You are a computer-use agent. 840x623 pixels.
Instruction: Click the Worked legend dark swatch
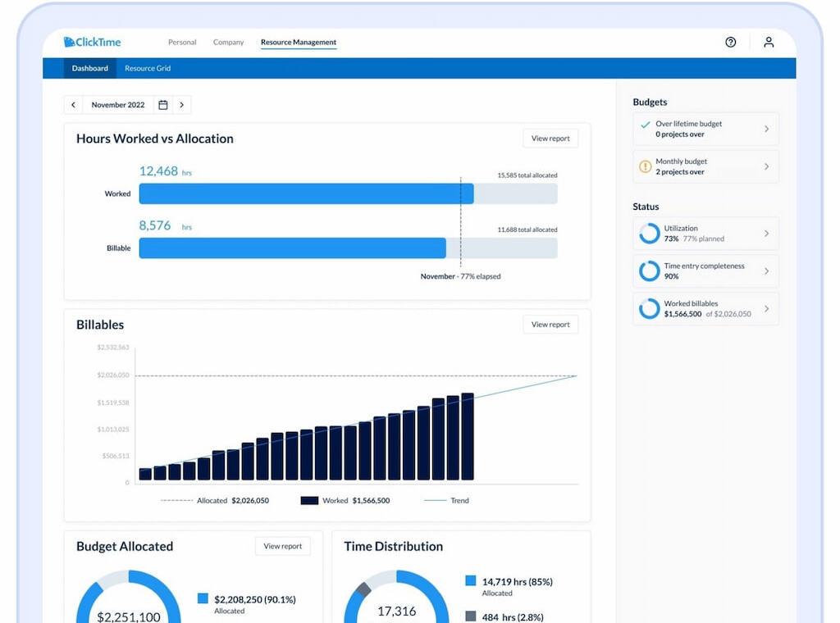pyautogui.click(x=309, y=500)
